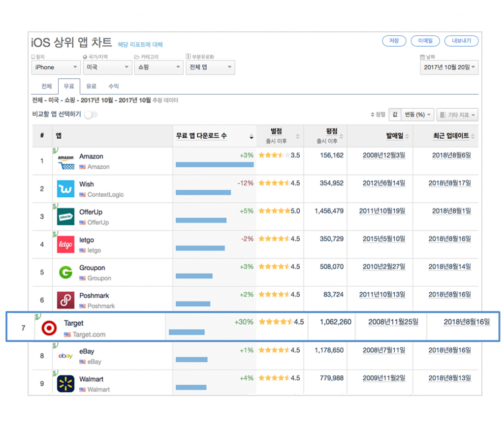Screen dimensions: 504x430
Task: Click 2008년12월3일 release date
Action: click(x=384, y=155)
